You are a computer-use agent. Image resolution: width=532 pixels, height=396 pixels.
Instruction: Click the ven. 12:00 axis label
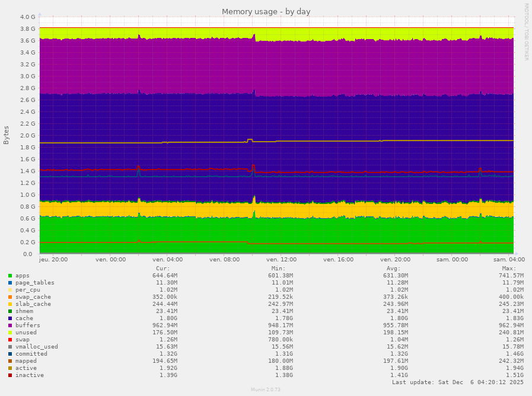[x=282, y=260]
